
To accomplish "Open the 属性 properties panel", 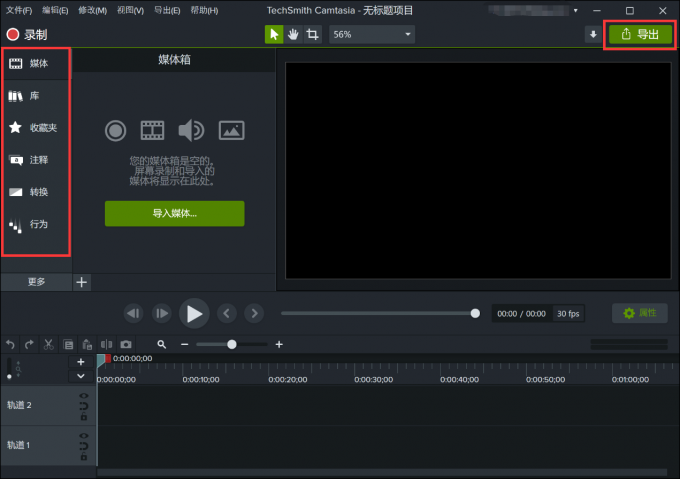I will point(640,313).
